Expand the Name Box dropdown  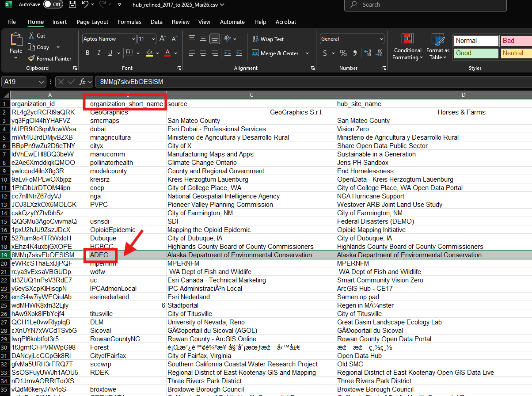[42, 82]
